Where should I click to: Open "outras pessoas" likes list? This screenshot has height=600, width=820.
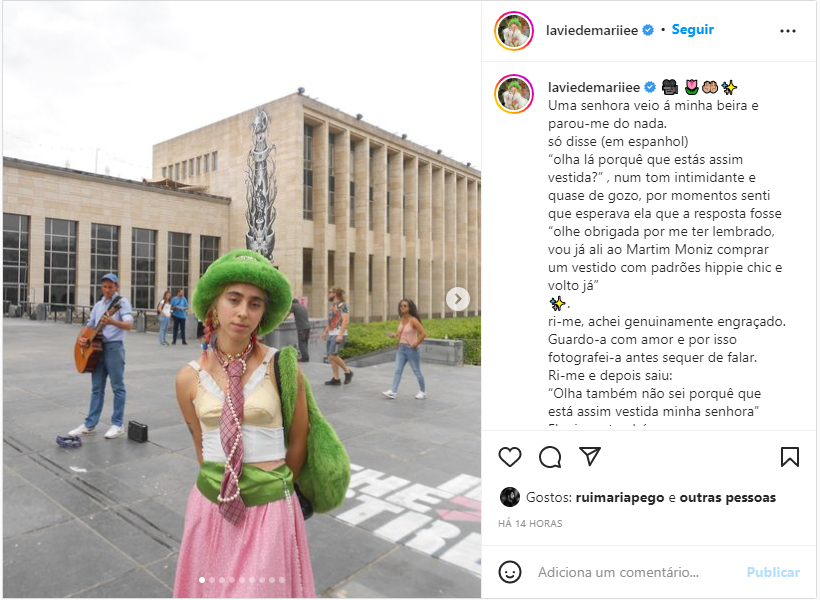point(727,497)
